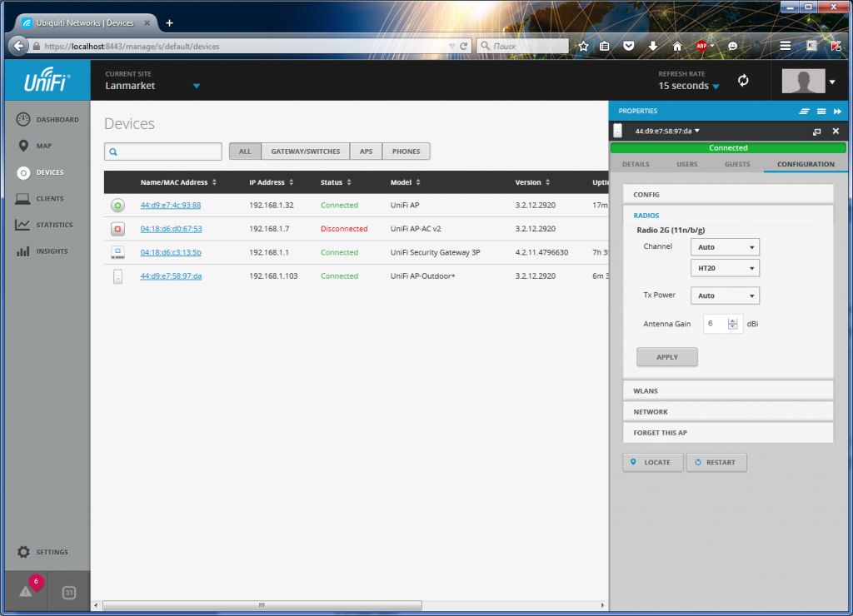This screenshot has height=616, width=853.
Task: Go to Clients page in sidebar
Action: [x=49, y=199]
